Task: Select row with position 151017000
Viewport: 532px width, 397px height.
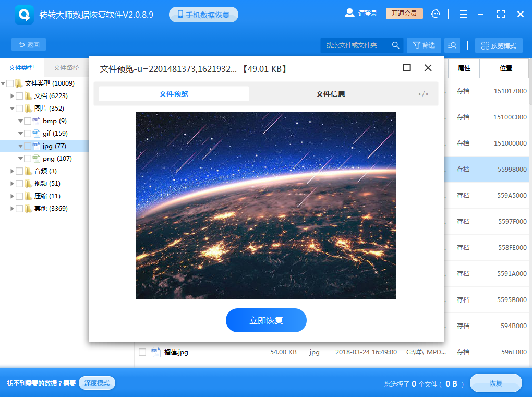Action: pos(487,91)
